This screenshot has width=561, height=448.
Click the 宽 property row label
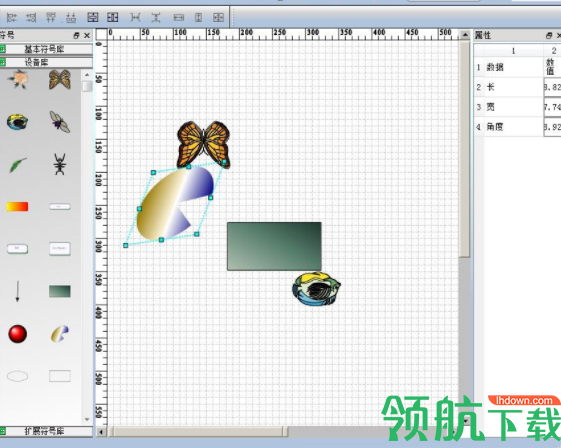click(513, 107)
